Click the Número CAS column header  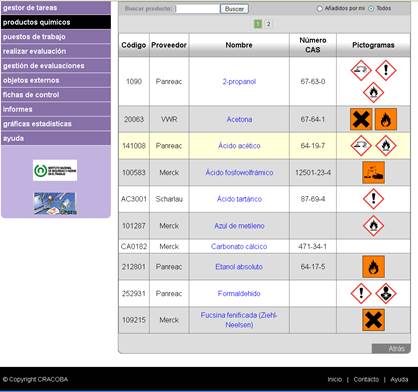pyautogui.click(x=313, y=45)
